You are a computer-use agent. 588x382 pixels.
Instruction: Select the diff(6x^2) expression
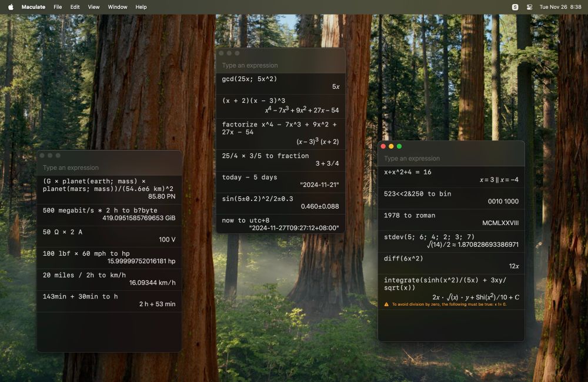point(403,258)
